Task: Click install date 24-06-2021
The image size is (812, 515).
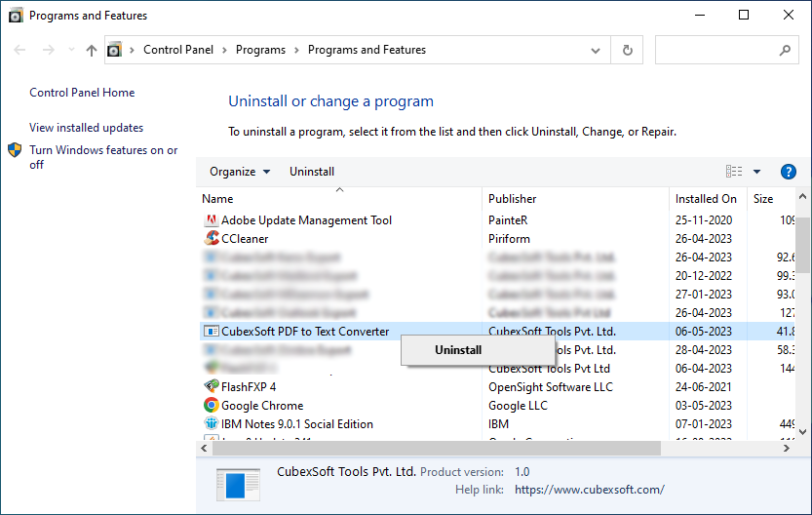Action: [x=703, y=387]
